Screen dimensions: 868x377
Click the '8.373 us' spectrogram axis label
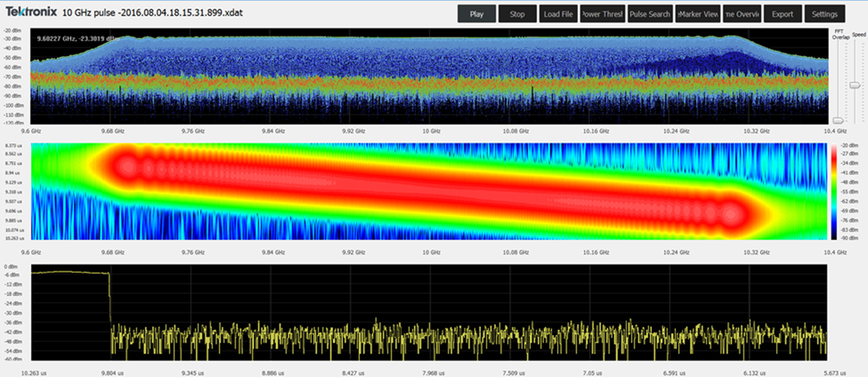[x=14, y=145]
